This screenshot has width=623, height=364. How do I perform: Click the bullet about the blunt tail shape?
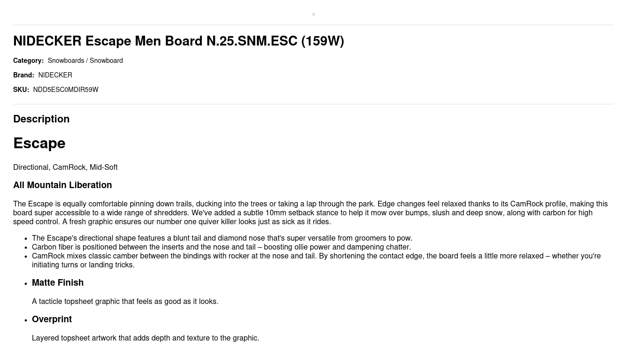(x=222, y=238)
